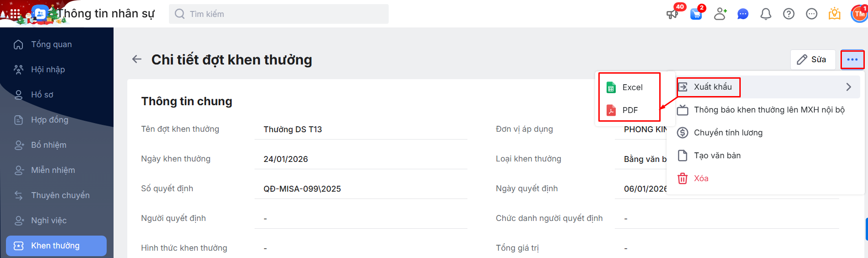This screenshot has width=868, height=258.
Task: Open the app launcher grid icon
Action: 15,14
